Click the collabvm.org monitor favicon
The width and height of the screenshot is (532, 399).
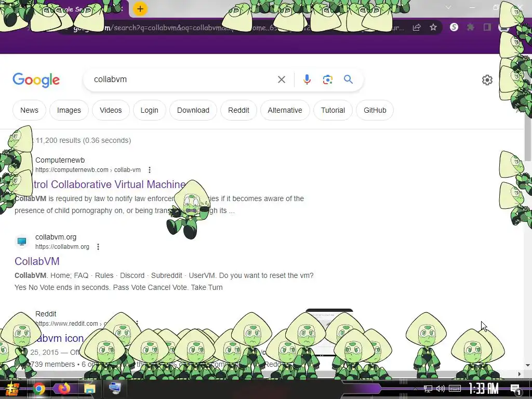coord(22,242)
